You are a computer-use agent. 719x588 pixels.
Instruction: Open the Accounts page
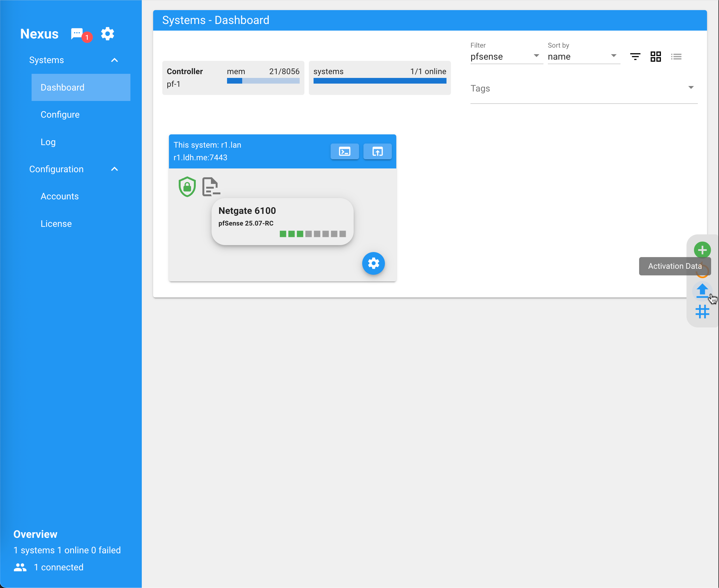tap(60, 196)
